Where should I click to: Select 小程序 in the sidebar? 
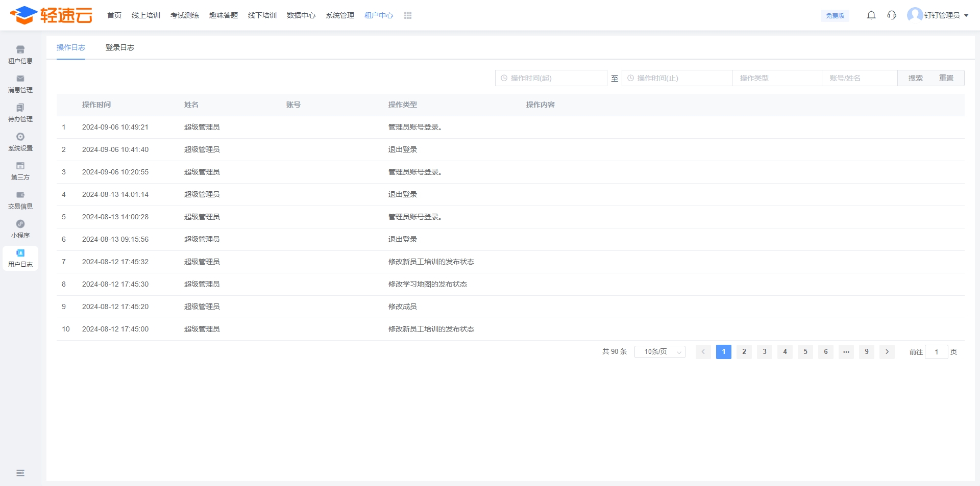[20, 229]
